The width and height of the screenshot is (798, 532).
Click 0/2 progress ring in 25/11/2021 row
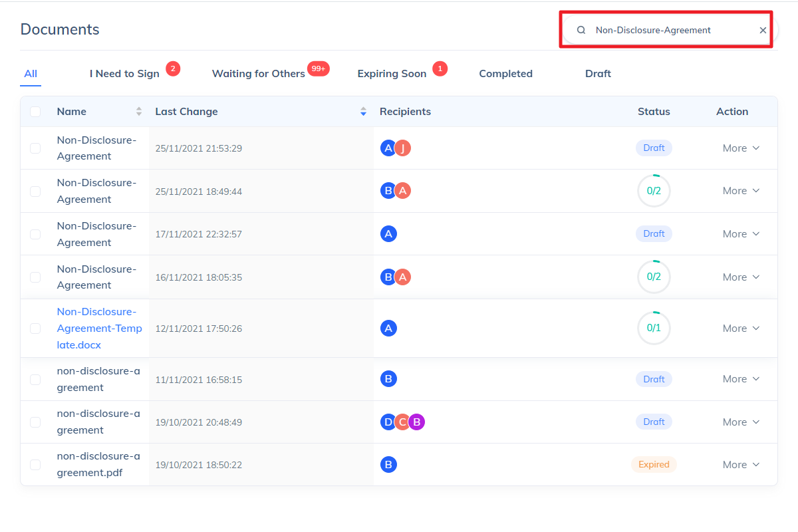654,191
